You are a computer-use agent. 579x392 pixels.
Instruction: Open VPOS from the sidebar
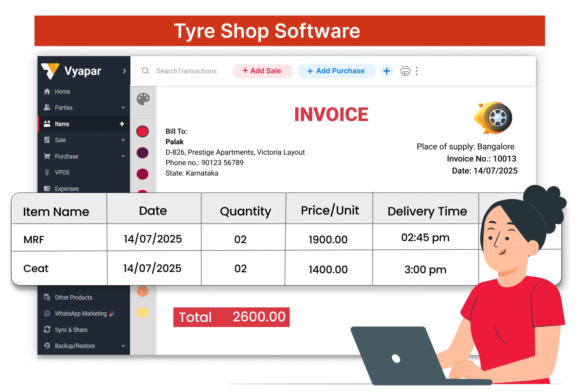point(62,172)
